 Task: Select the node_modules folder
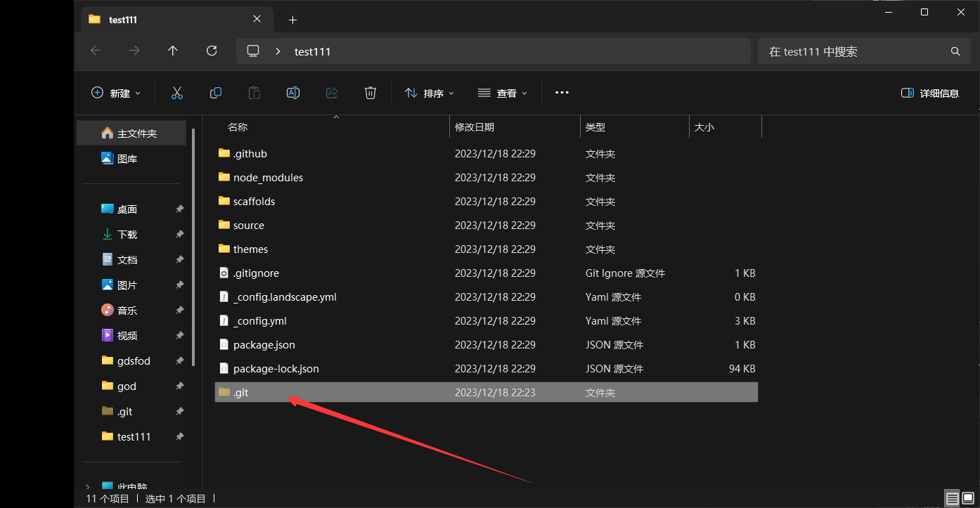point(268,178)
